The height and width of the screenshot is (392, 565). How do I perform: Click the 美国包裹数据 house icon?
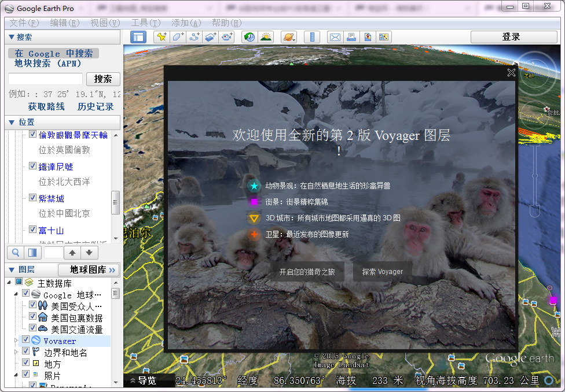(42, 317)
